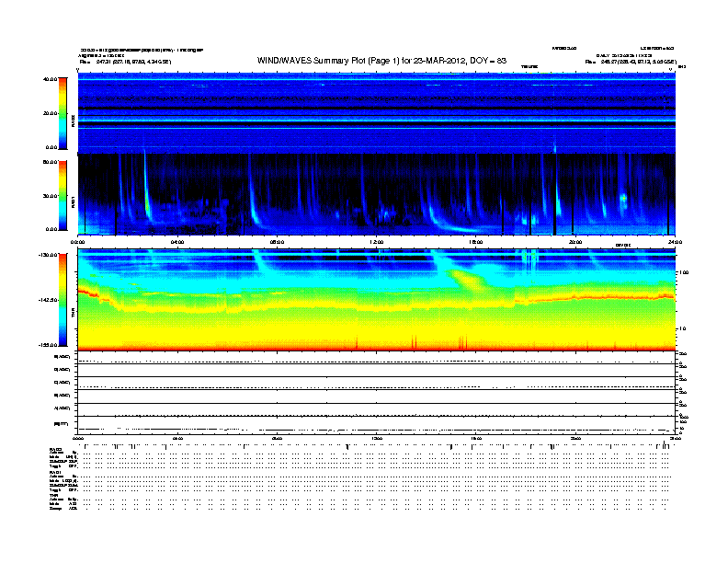
Task: Click 20:00 tick on lower strip-chart axis
Action: pyautogui.click(x=575, y=438)
